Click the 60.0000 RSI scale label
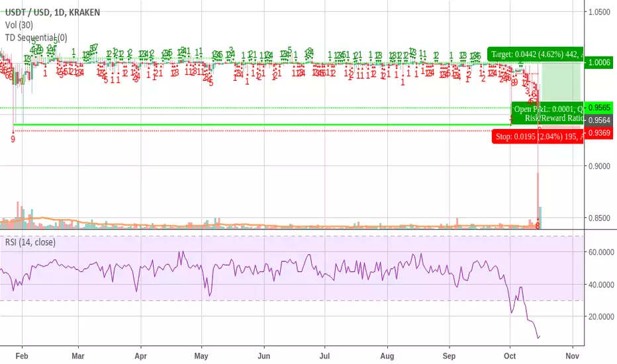Image resolution: width=617 pixels, height=364 pixels. 601,252
